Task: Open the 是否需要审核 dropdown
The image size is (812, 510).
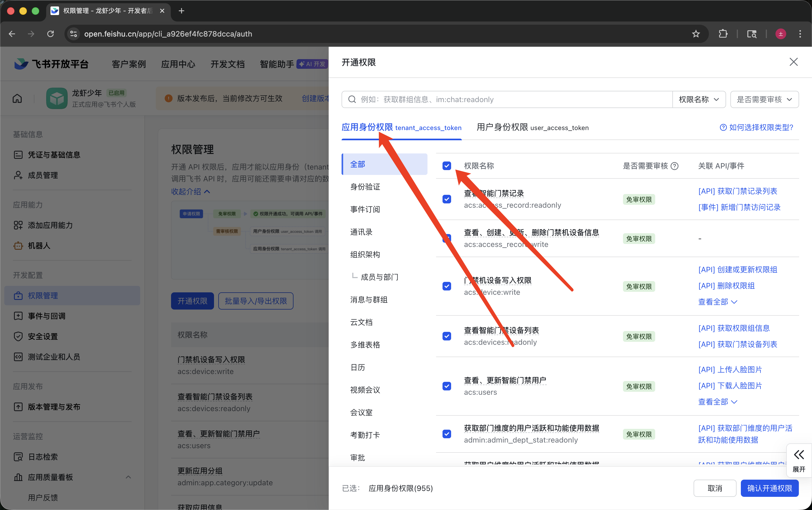Action: point(764,99)
